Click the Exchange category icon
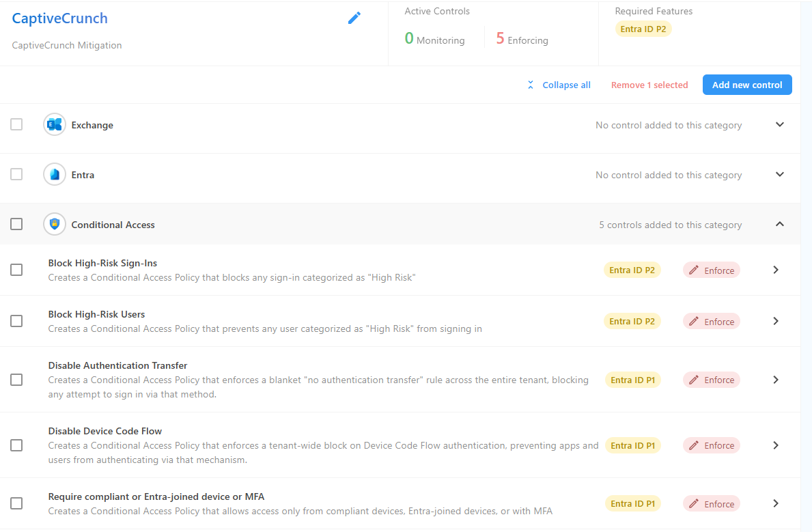The width and height of the screenshot is (812, 532). coord(55,124)
